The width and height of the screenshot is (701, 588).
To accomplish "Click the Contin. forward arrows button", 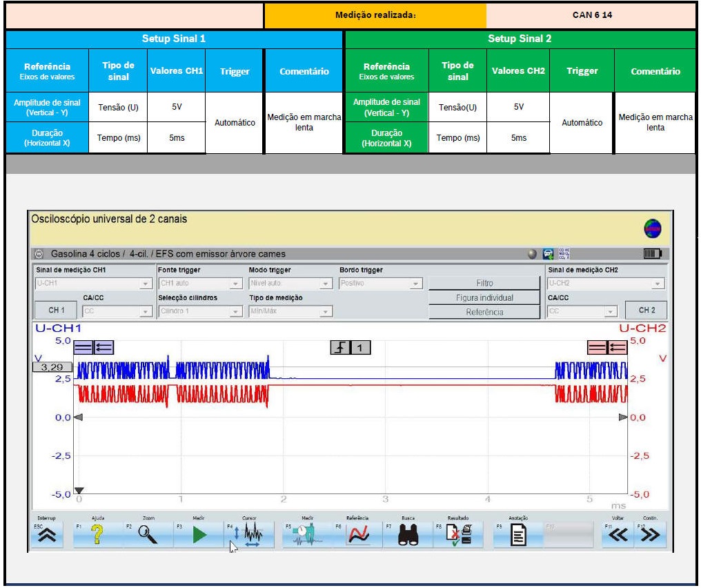I will tap(649, 535).
